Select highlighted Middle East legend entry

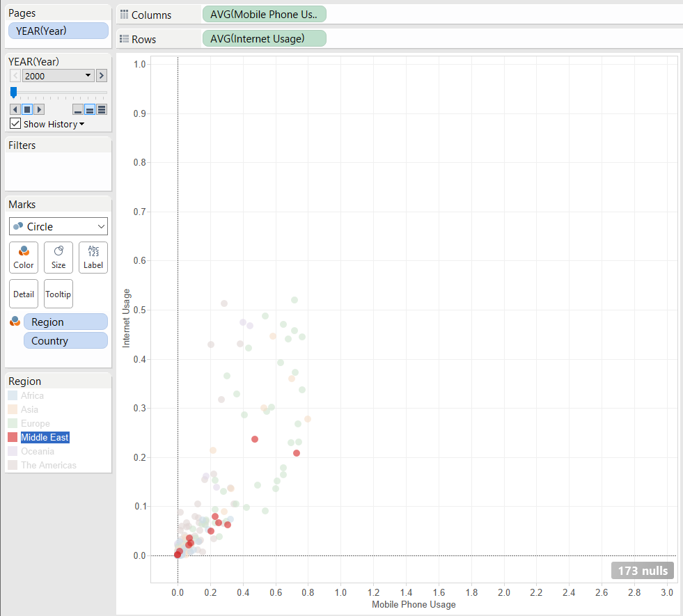coord(45,437)
